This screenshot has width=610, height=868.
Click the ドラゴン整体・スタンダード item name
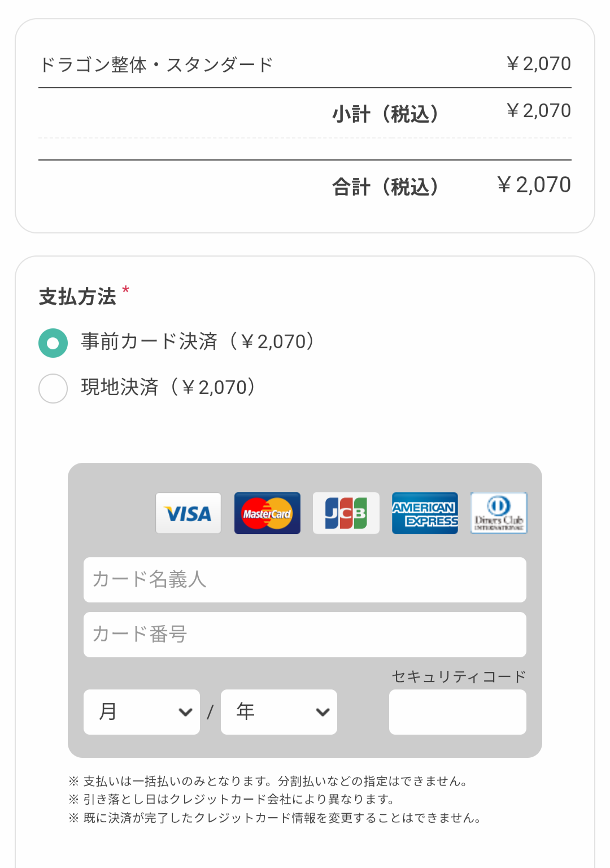(x=156, y=65)
